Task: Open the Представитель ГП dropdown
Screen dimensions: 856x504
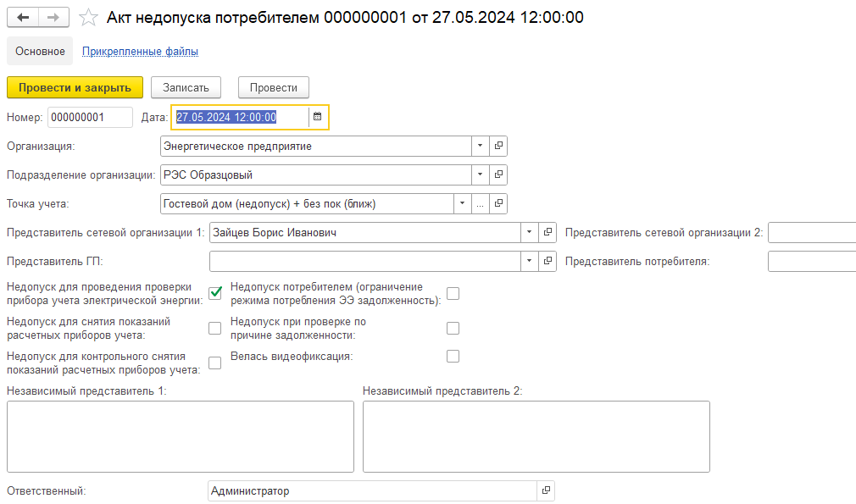Action: 530,261
